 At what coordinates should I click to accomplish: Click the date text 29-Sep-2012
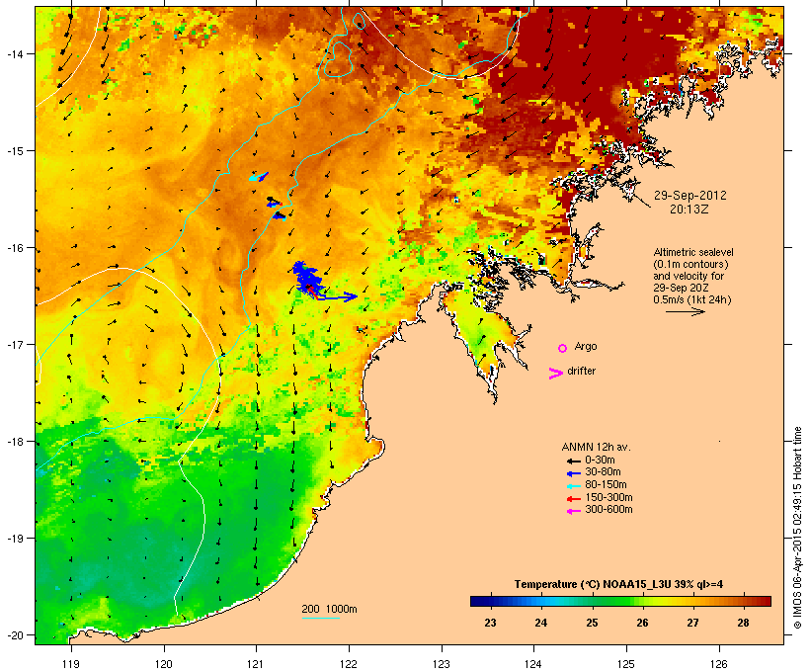click(x=690, y=196)
